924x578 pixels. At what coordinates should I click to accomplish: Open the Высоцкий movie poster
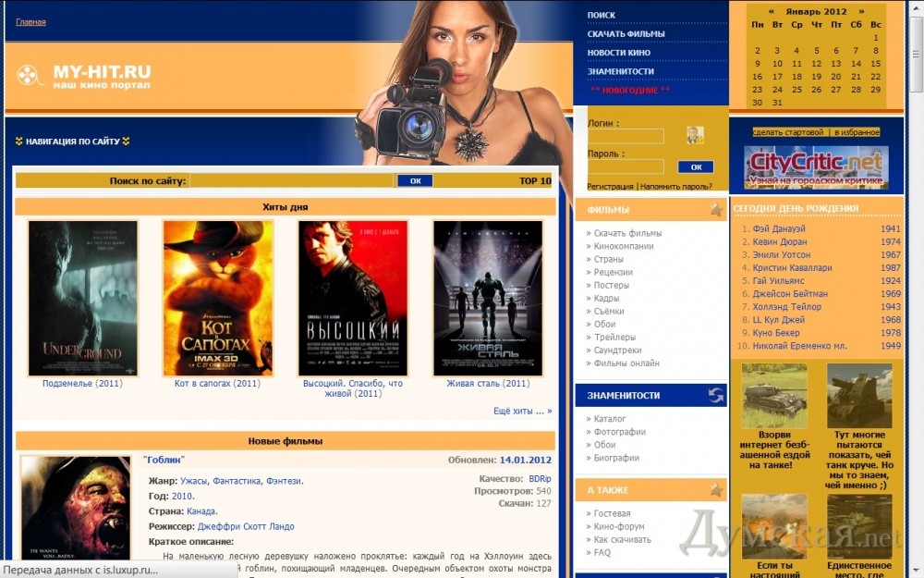[352, 298]
